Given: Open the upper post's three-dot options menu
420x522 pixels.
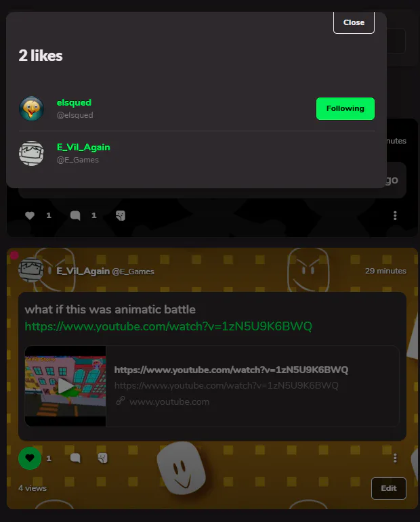Looking at the screenshot, I should tap(395, 215).
